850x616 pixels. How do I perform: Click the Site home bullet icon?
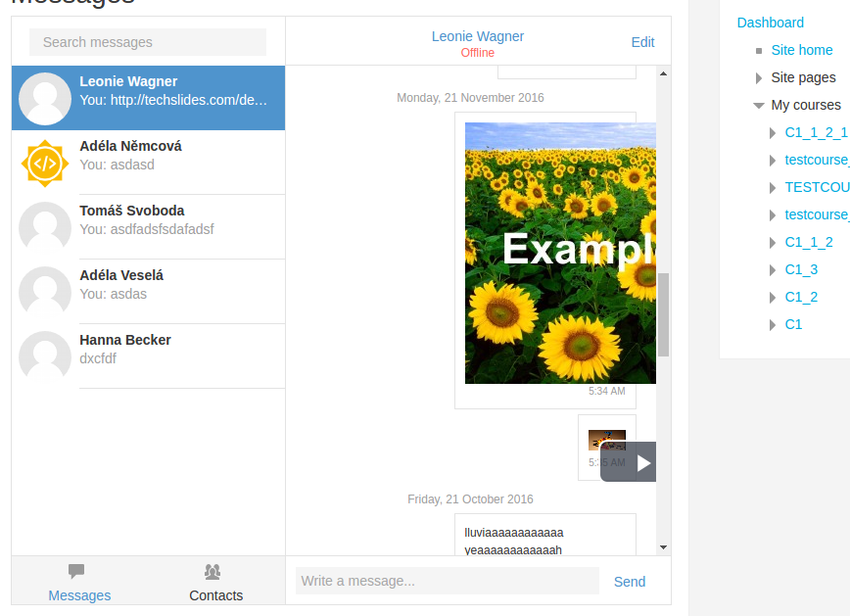pyautogui.click(x=759, y=51)
